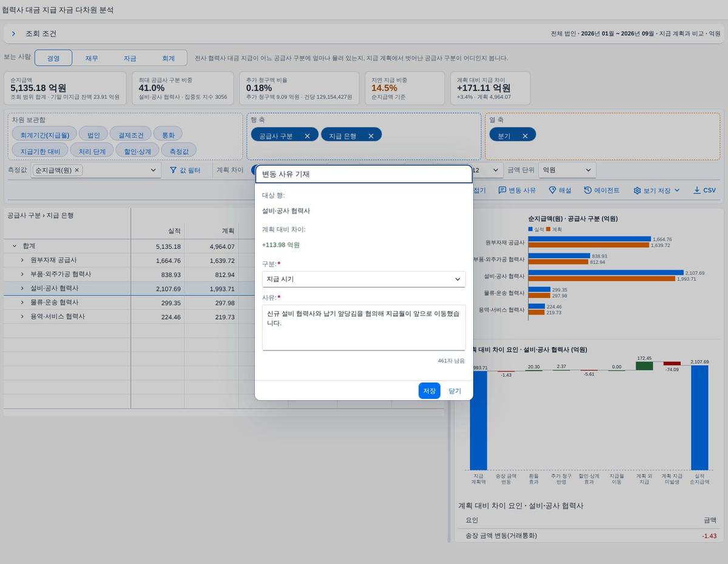
Task: Expand the 원부자재 공급사 row
Action: coord(22,260)
